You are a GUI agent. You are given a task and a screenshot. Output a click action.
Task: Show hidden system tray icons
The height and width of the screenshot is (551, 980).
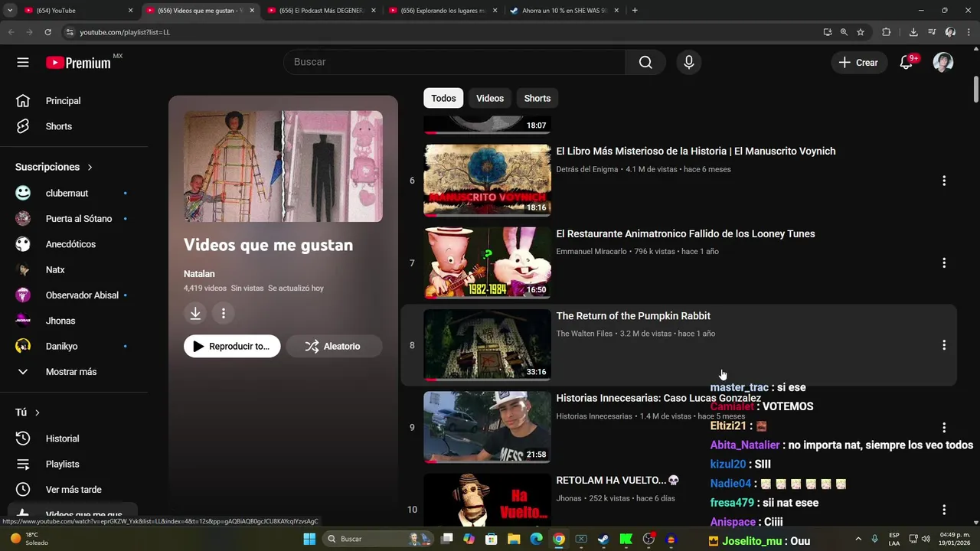click(857, 539)
